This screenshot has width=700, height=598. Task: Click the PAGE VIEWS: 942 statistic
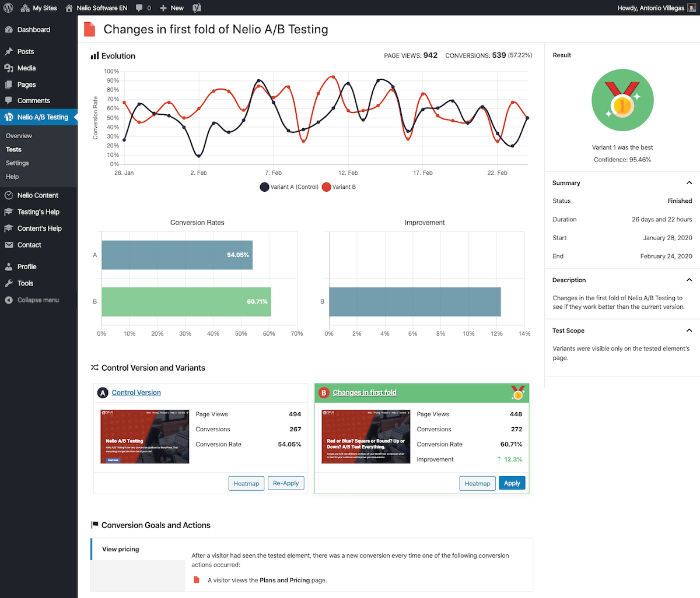(411, 55)
